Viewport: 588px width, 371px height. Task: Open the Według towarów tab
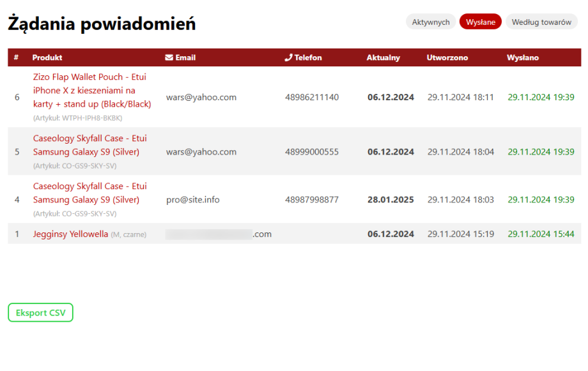(x=541, y=22)
